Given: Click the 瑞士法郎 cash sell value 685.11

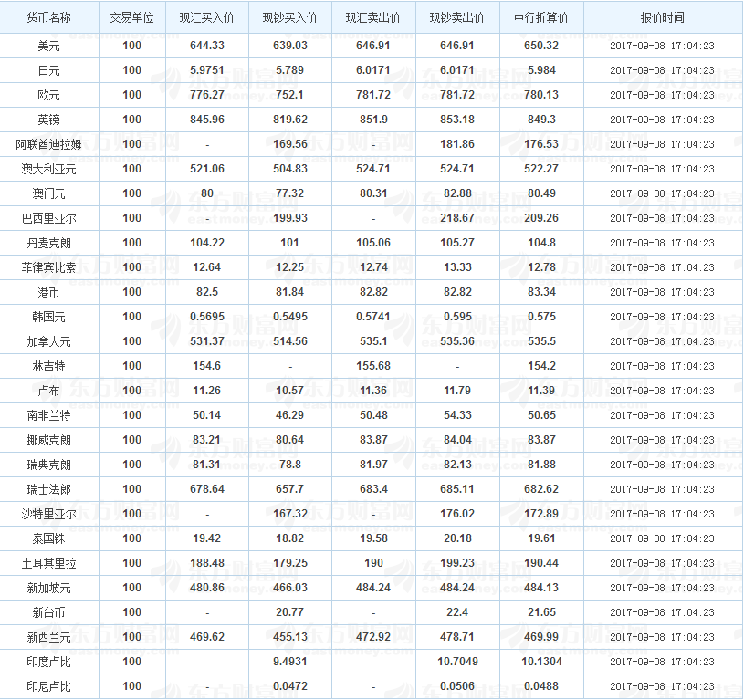Looking at the screenshot, I should click(457, 489).
